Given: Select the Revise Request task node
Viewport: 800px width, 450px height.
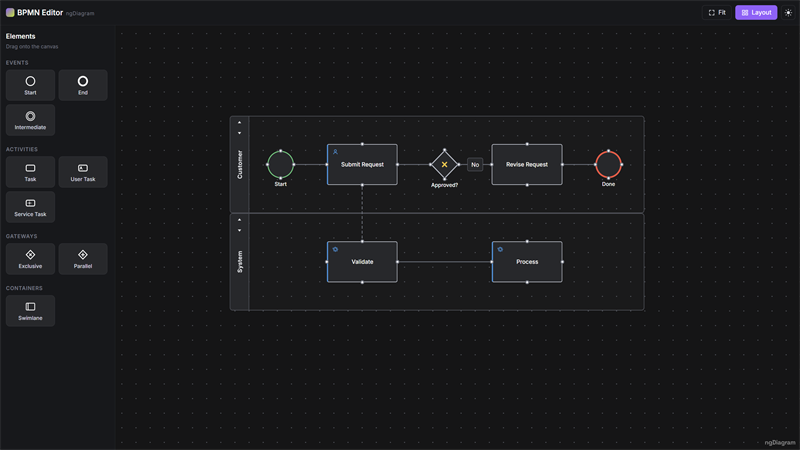Looking at the screenshot, I should click(x=527, y=164).
